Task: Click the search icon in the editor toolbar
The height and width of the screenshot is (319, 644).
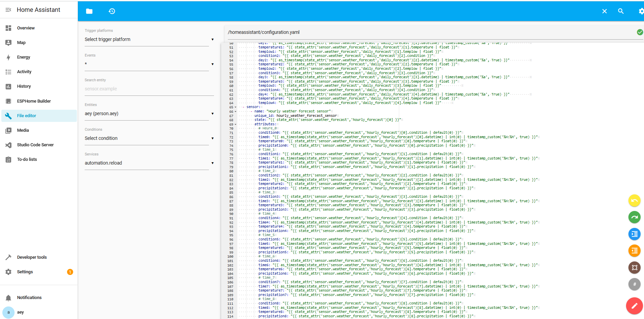Action: pyautogui.click(x=621, y=11)
